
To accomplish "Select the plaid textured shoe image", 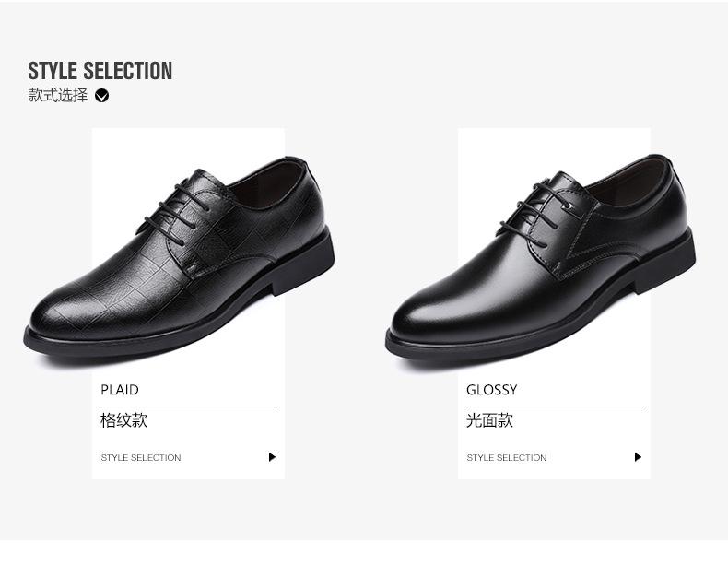I will coord(180,258).
